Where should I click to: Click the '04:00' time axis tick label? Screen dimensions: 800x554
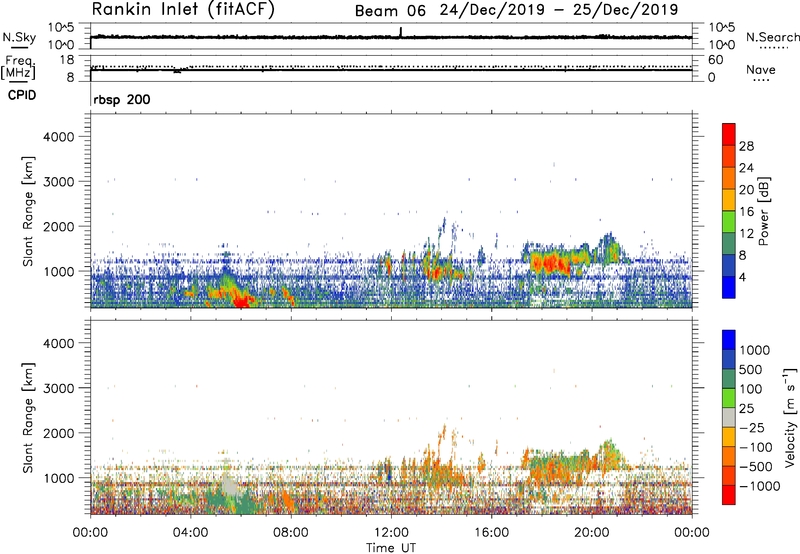[191, 533]
